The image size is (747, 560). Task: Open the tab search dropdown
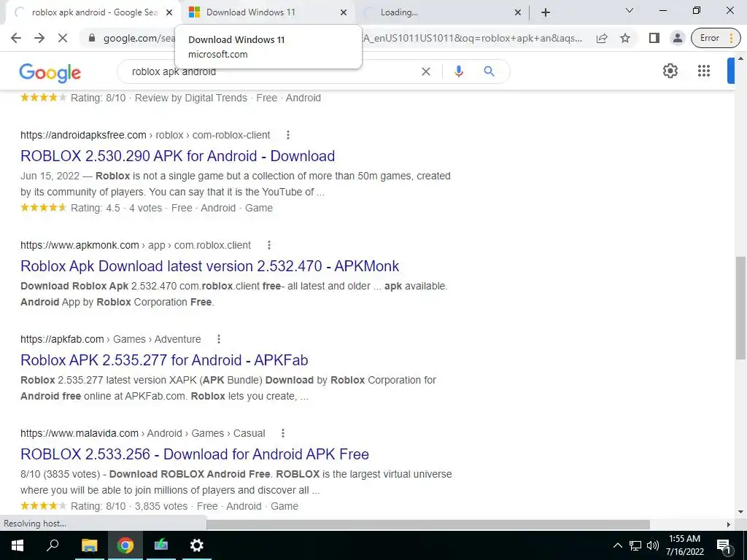click(630, 10)
